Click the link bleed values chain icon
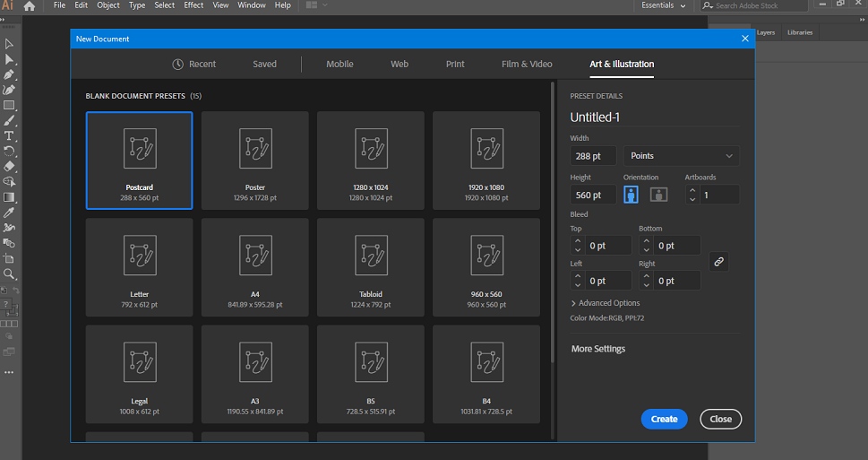 (x=718, y=262)
